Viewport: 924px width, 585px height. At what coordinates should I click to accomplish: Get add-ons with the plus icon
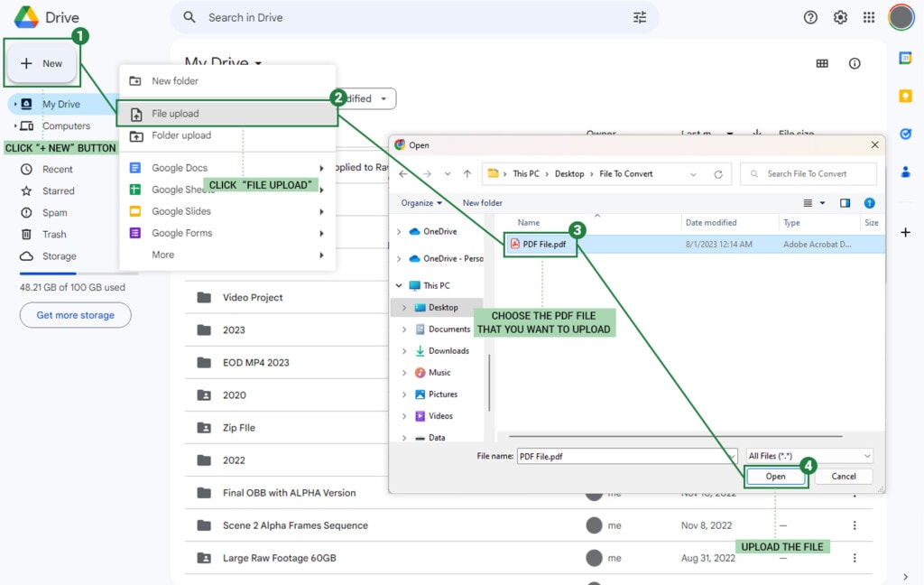tap(906, 232)
